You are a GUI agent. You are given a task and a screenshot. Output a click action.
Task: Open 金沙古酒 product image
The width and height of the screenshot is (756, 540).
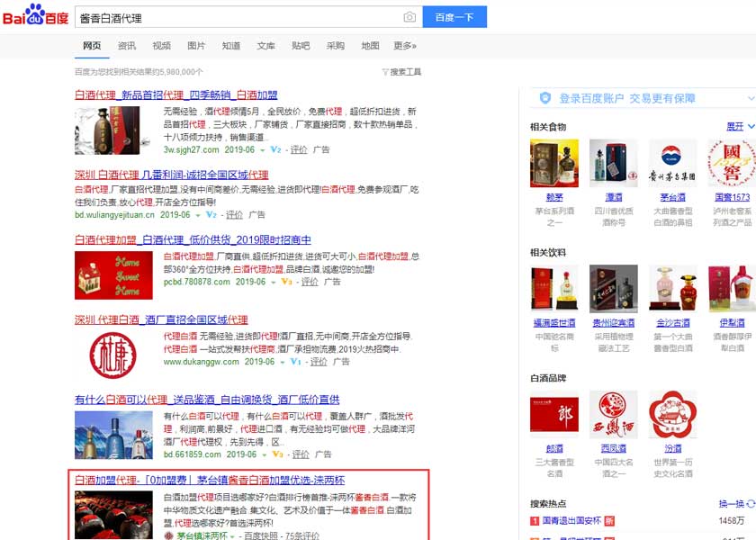point(672,288)
